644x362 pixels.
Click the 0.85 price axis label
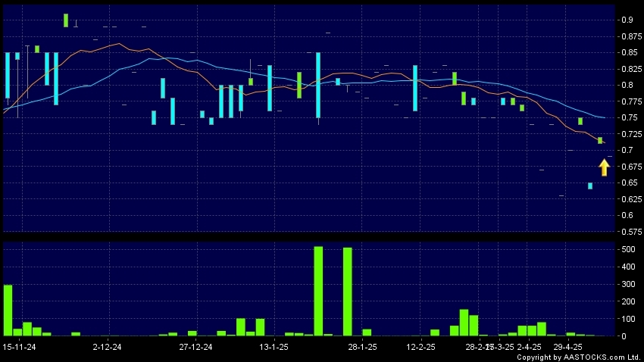[x=630, y=52]
